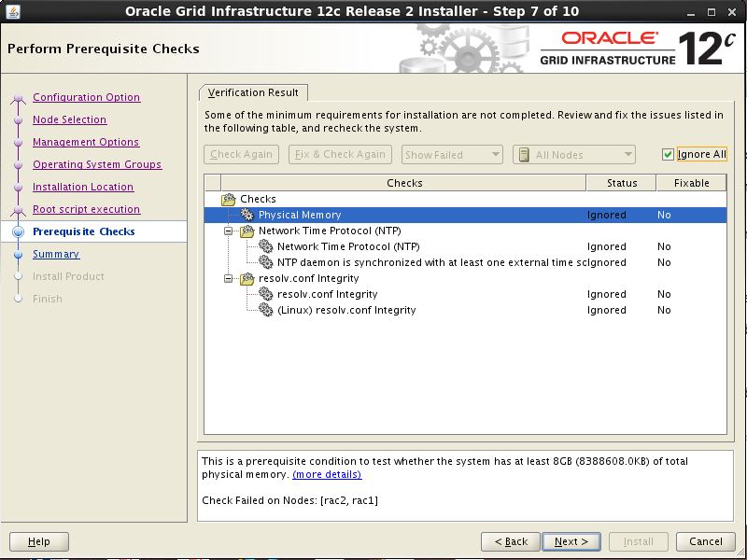Click the Summary step bullet
747x560 pixels.
pyautogui.click(x=18, y=254)
